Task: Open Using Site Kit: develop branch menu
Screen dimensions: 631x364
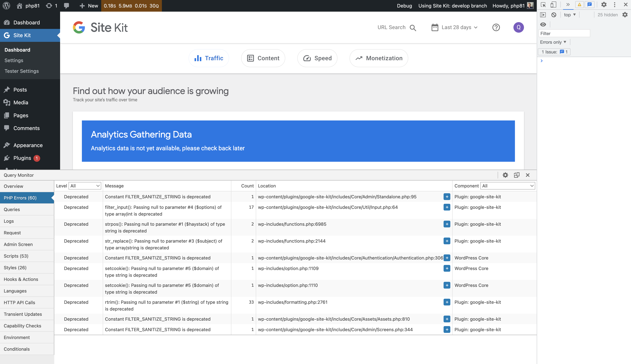Action: tap(453, 5)
